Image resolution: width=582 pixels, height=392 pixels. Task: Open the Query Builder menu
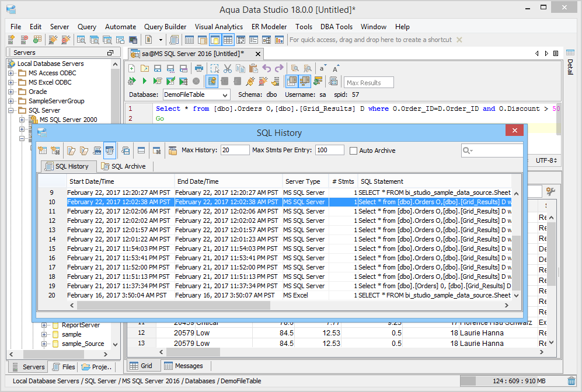[165, 27]
